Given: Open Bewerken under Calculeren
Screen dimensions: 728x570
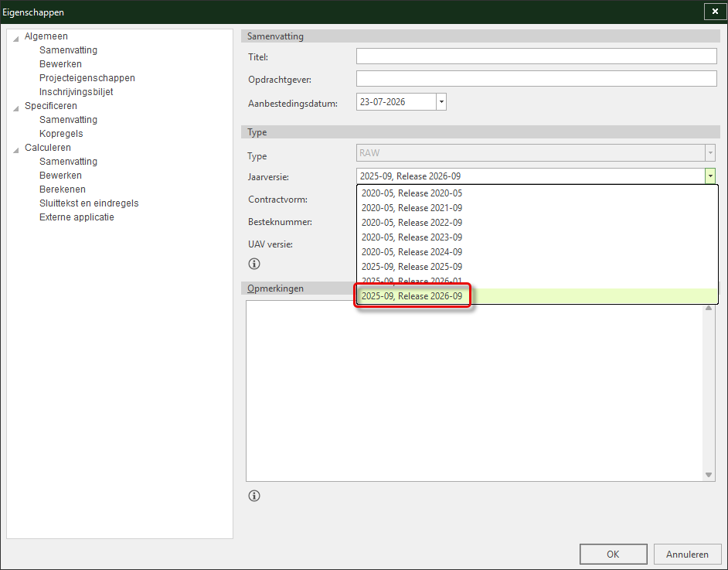Looking at the screenshot, I should pos(60,176).
